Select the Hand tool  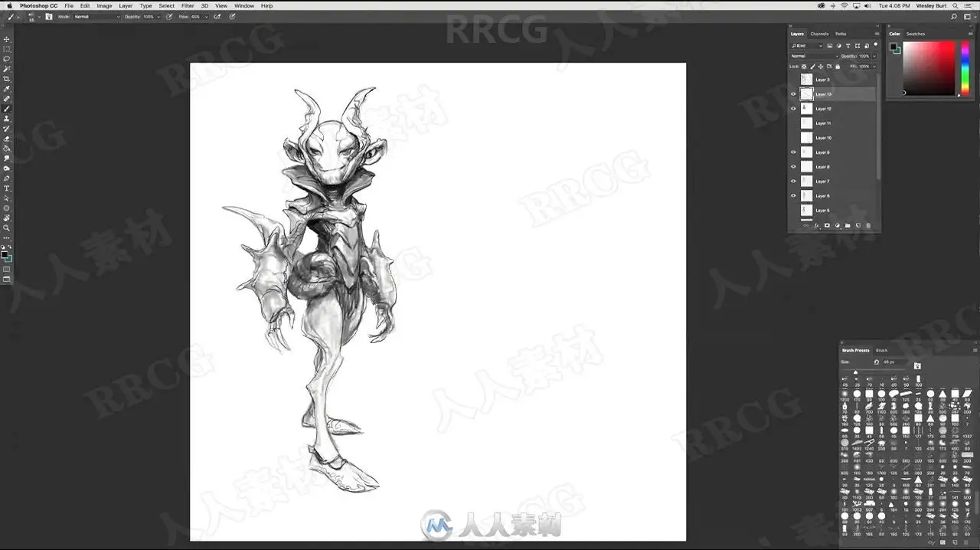[x=7, y=218]
